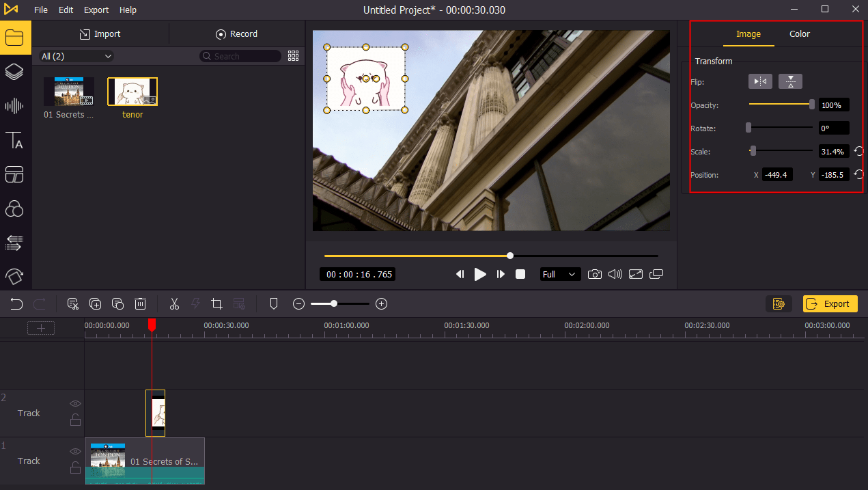This screenshot has width=868, height=490.
Task: Flip the image horizontally
Action: pos(760,81)
